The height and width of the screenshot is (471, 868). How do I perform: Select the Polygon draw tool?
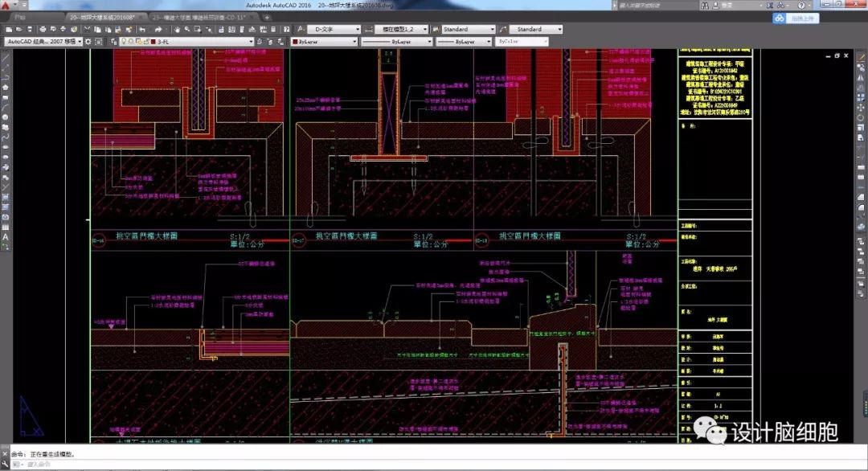coord(5,88)
